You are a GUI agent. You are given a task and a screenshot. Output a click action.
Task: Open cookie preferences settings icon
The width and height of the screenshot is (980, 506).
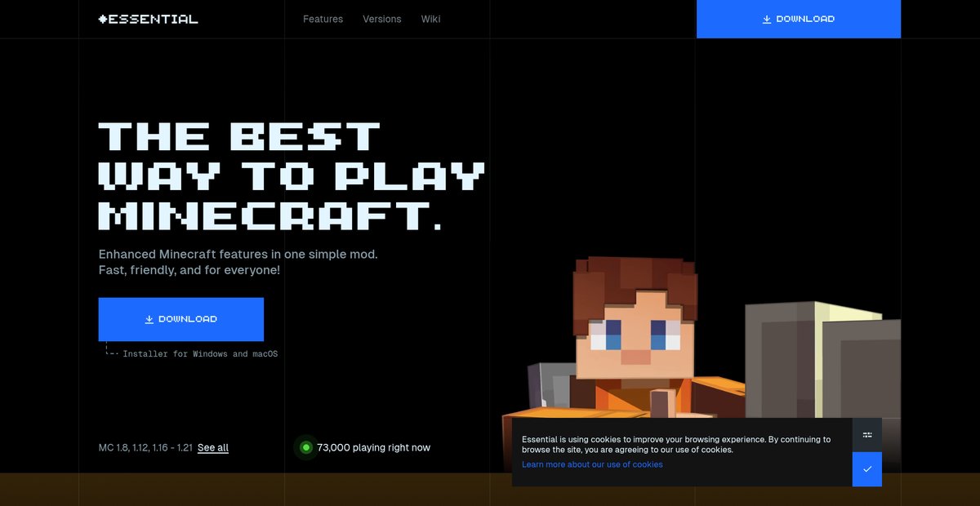[867, 435]
